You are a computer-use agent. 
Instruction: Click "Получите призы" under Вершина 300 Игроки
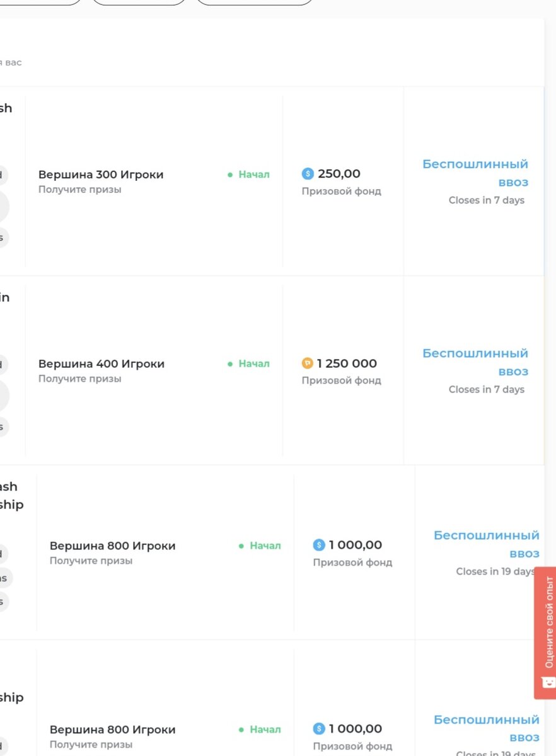80,190
